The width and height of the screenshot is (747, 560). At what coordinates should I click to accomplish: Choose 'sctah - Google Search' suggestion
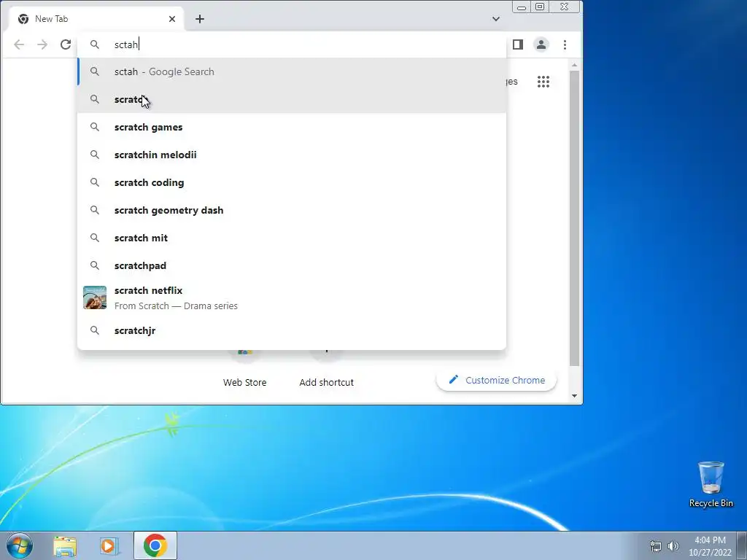click(x=292, y=72)
